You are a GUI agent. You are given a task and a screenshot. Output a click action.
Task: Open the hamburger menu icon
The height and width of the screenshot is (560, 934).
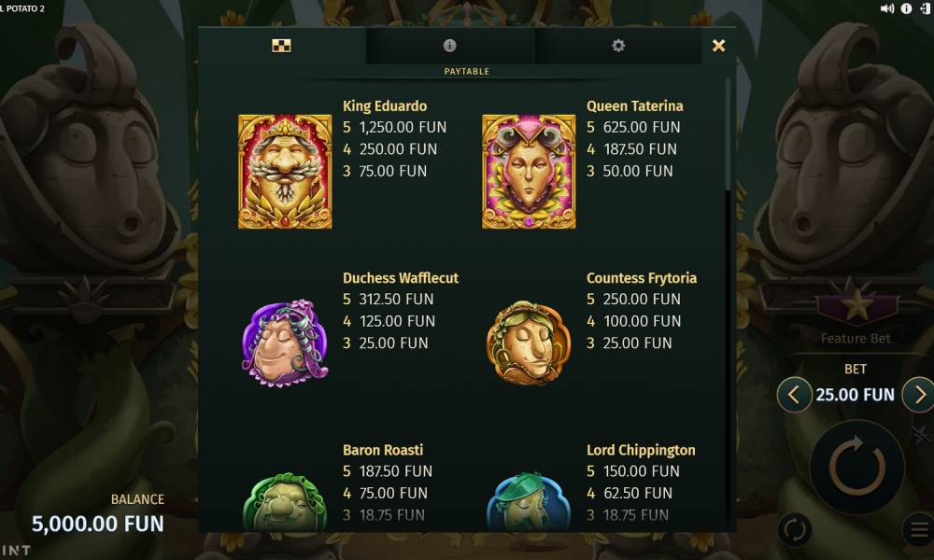click(919, 529)
